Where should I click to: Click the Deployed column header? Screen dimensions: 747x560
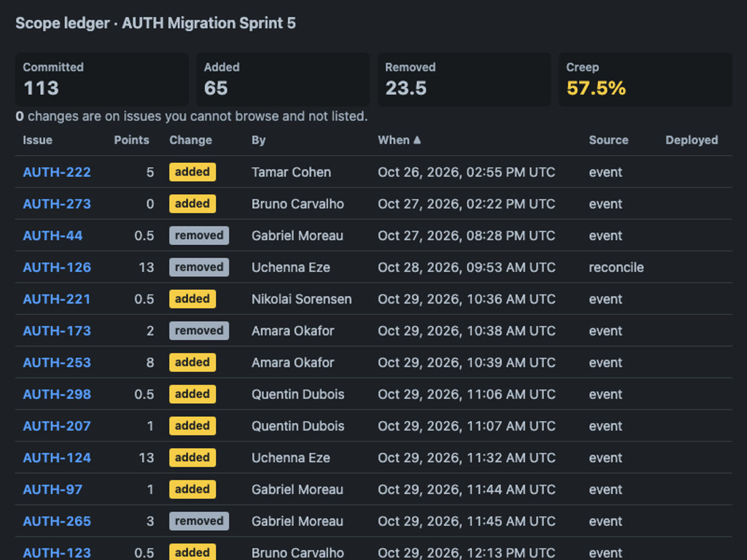(x=692, y=140)
